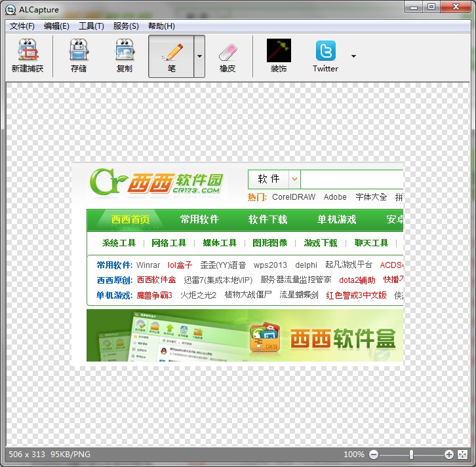Close the ALCapture window
476x467 pixels.
tap(456, 7)
